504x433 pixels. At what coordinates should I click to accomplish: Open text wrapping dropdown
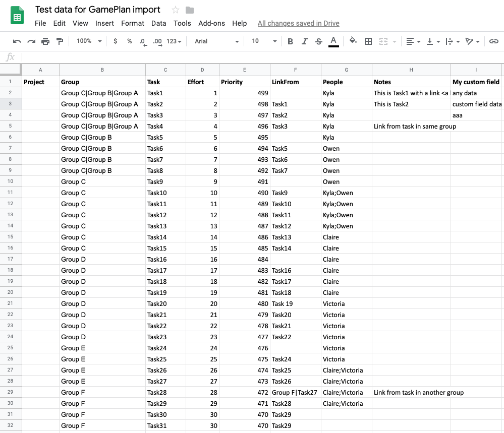point(453,41)
